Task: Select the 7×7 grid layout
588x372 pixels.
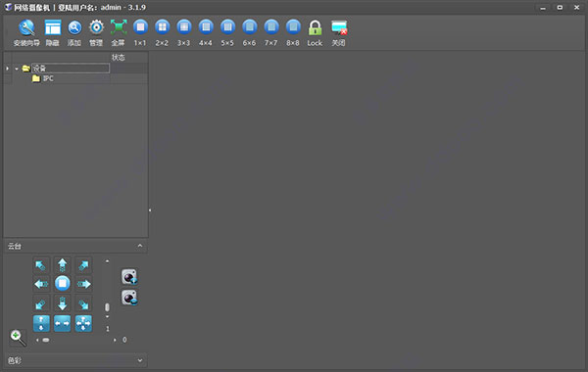Action: coord(271,33)
